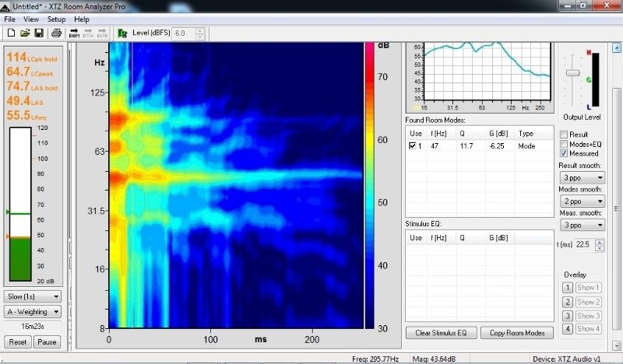Viewport: 623px width, 364px height.
Task: Open the Slow (1s) time response dropdown
Action: click(x=32, y=296)
